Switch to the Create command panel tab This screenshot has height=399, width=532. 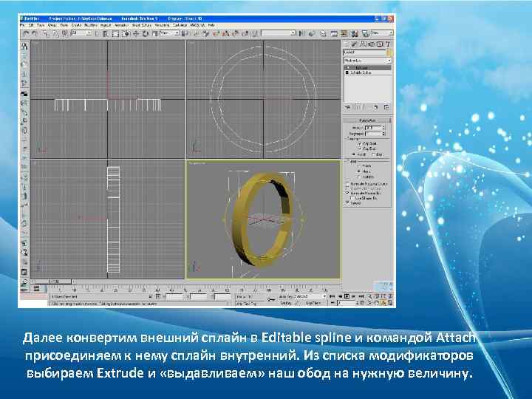[x=346, y=44]
